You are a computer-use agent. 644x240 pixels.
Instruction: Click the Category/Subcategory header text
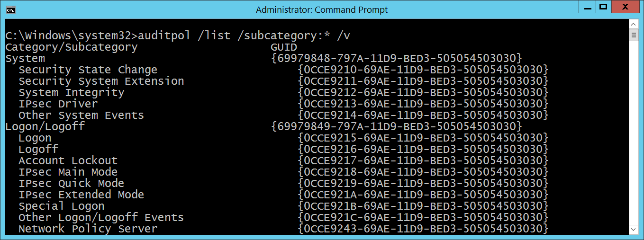(71, 47)
